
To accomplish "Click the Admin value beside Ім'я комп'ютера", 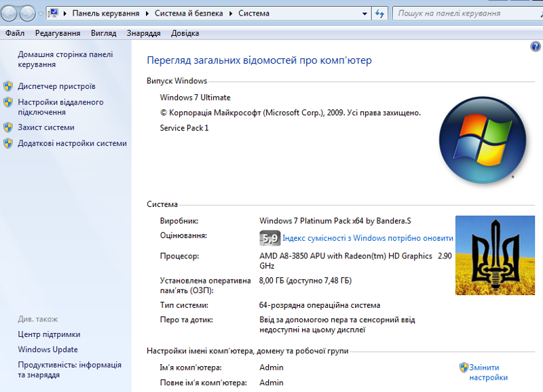I will pyautogui.click(x=271, y=368).
